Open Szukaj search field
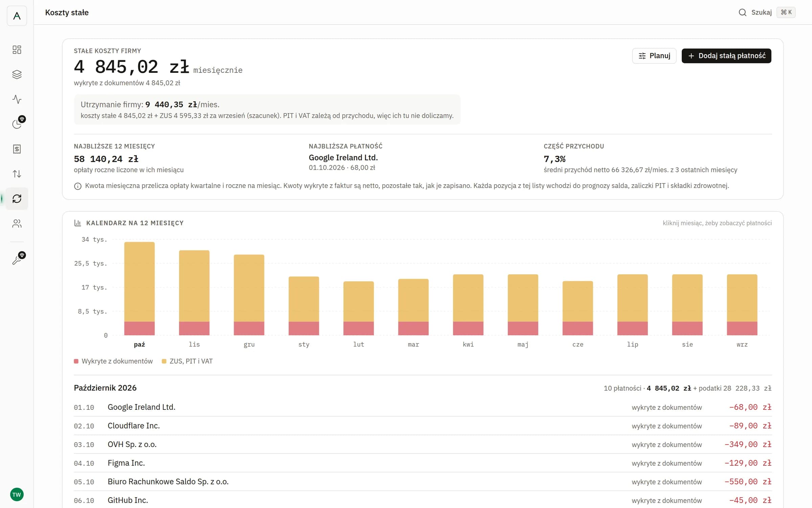This screenshot has height=508, width=812. click(761, 13)
